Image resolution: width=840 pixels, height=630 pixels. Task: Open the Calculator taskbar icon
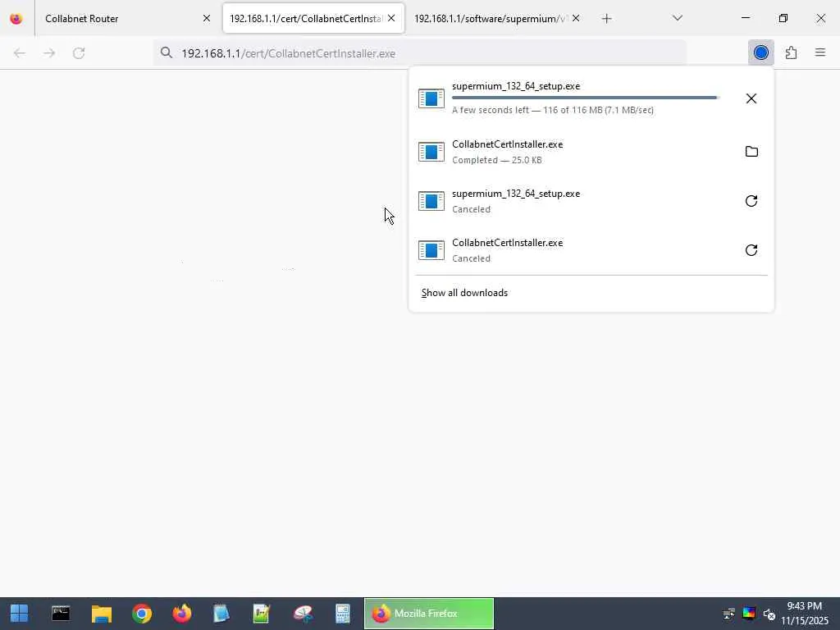click(x=342, y=614)
